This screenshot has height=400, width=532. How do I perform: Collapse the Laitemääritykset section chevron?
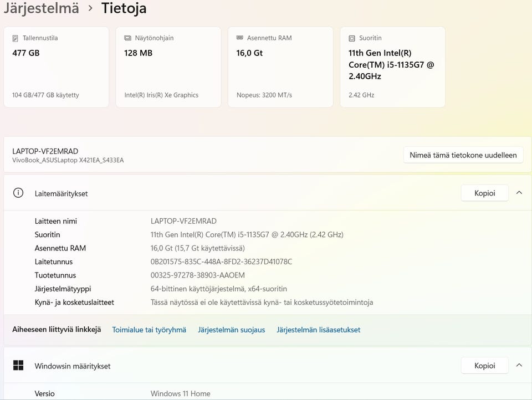519,193
